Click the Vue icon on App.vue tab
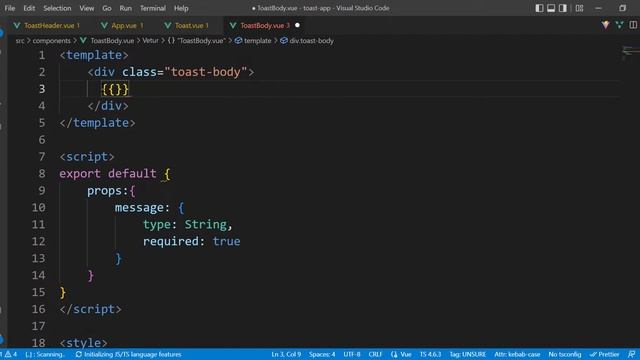The height and width of the screenshot is (360, 640). point(104,25)
